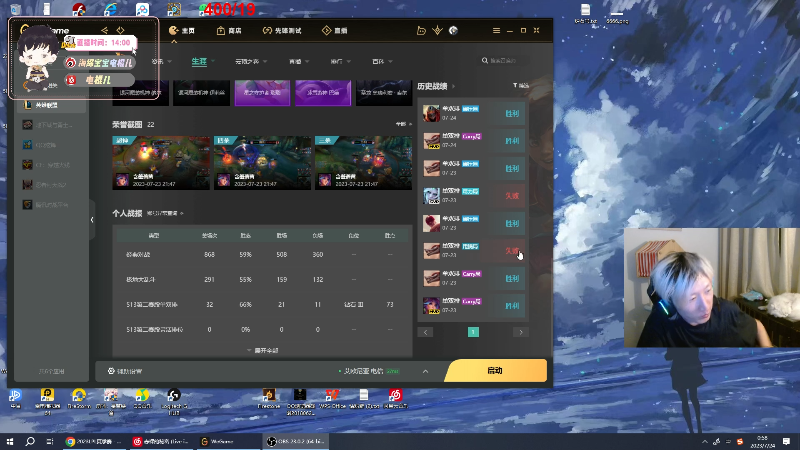The width and height of the screenshot is (800, 450).
Task: Switch to the 先锋测试 tab
Action: [282, 31]
